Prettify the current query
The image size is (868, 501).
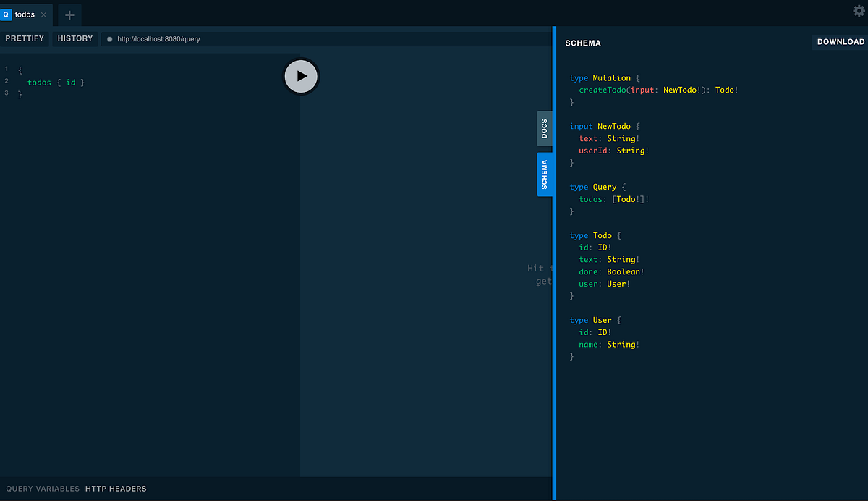pos(25,38)
